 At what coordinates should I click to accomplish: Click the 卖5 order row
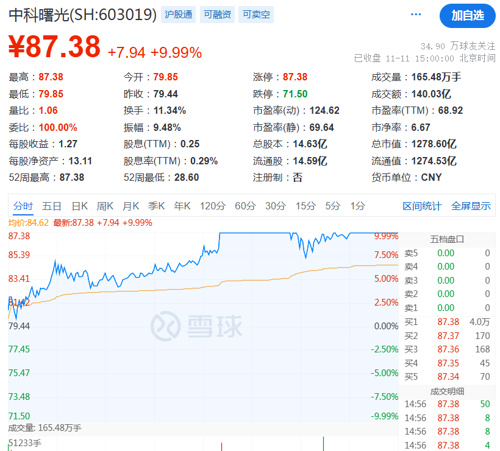coord(447,253)
